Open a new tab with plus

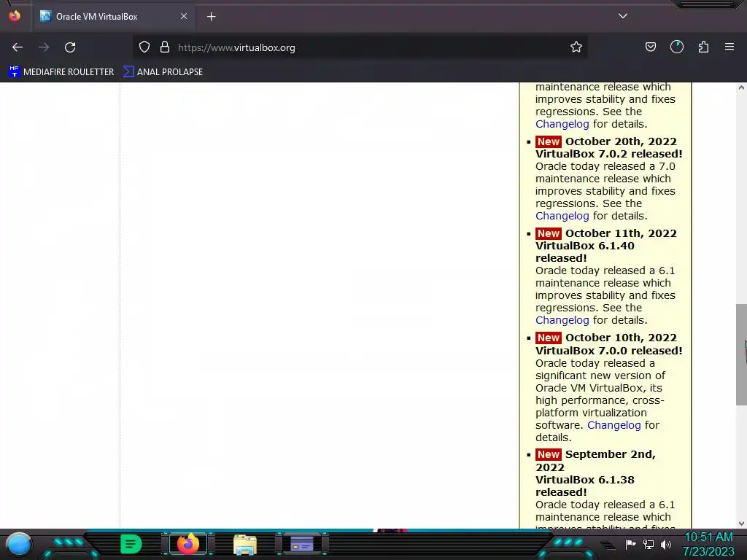coord(211,17)
